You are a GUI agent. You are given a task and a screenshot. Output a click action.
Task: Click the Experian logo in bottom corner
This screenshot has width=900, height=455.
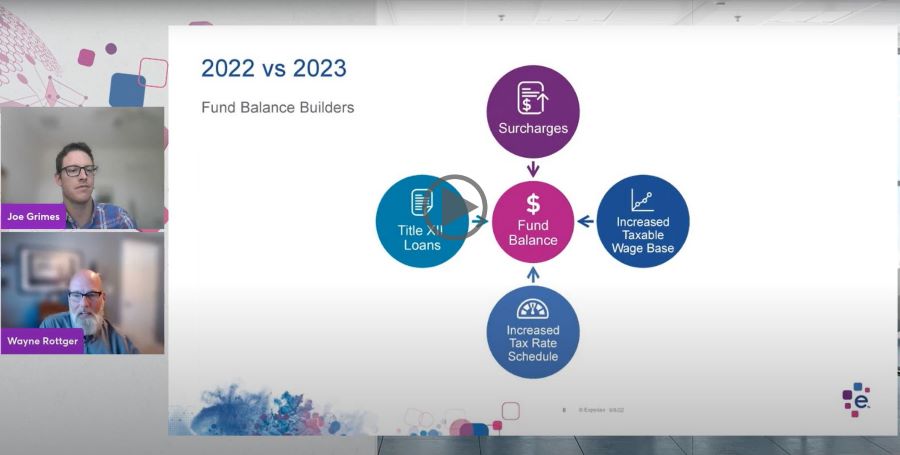pos(855,399)
